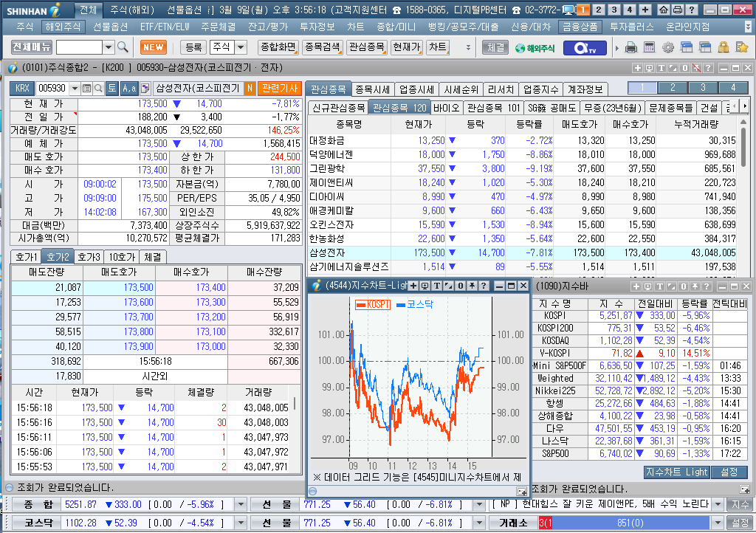Click the round status icon in 지수차트 footer

312,491
